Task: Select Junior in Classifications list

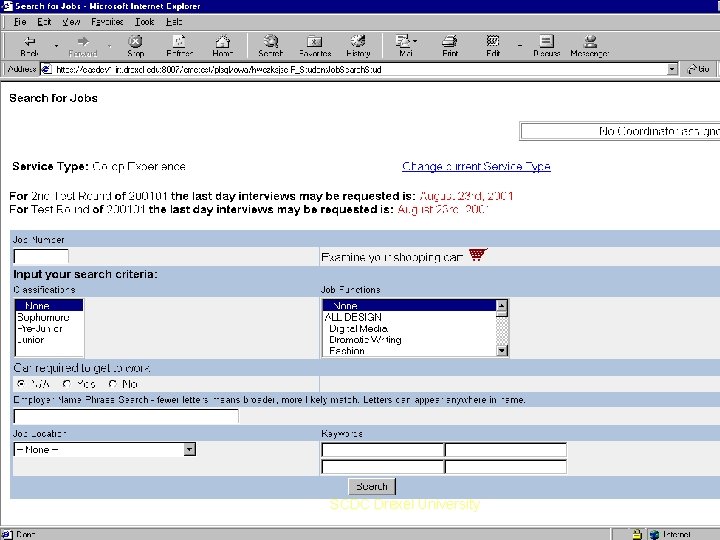Action: click(x=49, y=340)
